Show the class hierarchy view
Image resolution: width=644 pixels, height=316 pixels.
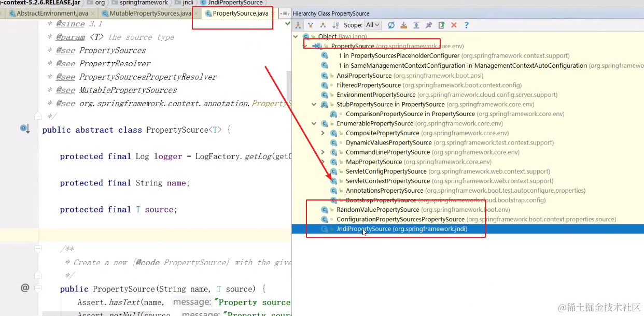point(298,25)
